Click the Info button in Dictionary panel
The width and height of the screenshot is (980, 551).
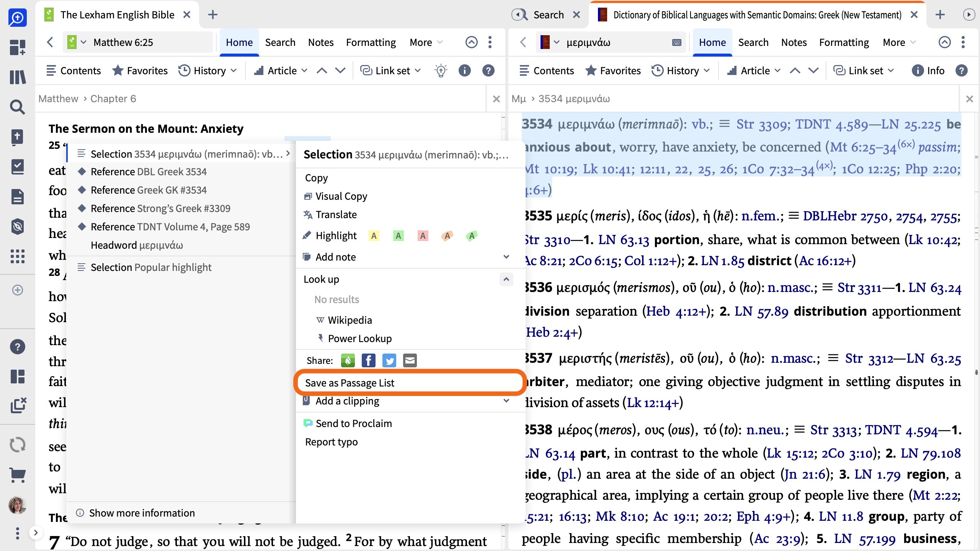pyautogui.click(x=928, y=70)
